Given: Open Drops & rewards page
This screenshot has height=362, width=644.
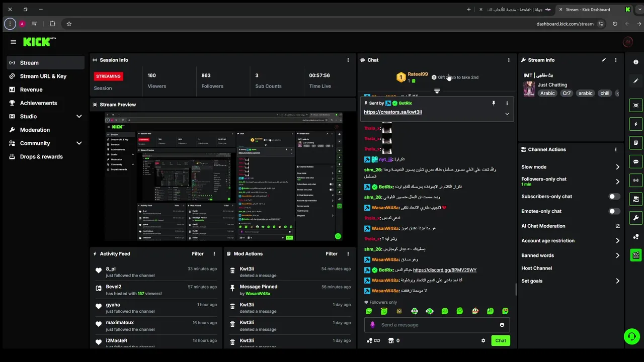Looking at the screenshot, I should pos(46,156).
